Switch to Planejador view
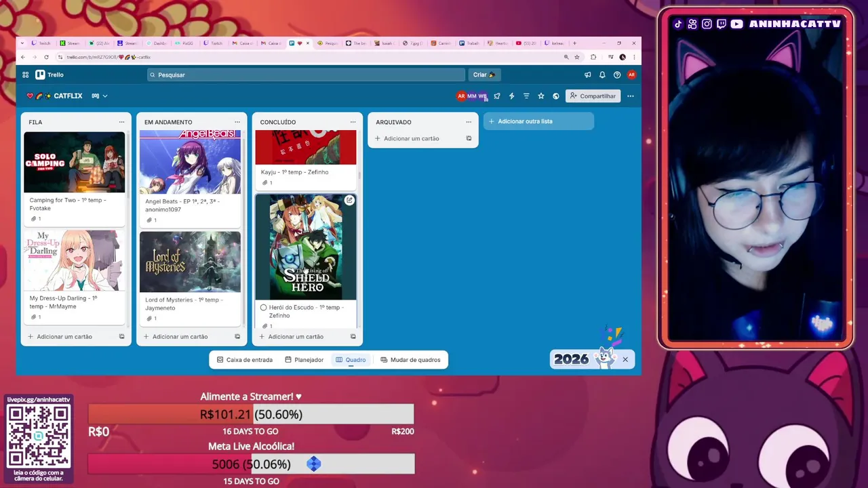 click(x=304, y=360)
